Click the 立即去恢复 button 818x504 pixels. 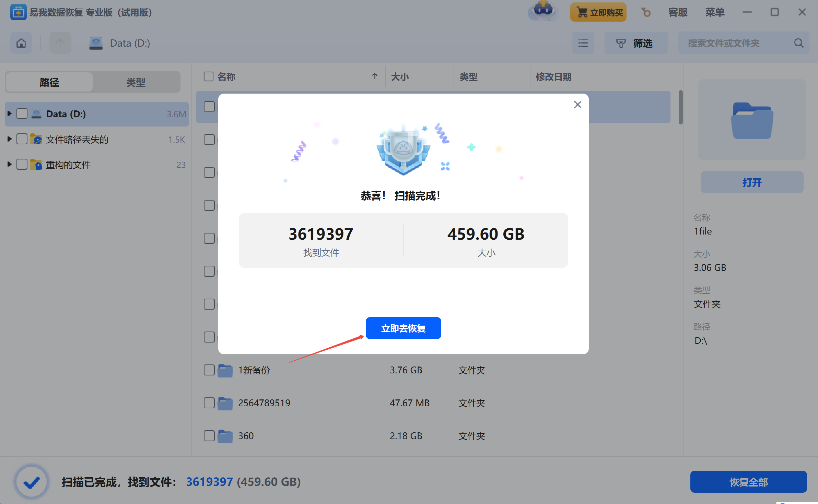[x=403, y=328]
